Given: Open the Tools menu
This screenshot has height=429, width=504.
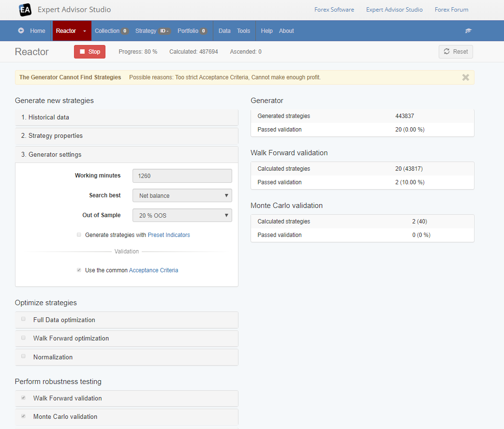Looking at the screenshot, I should tap(243, 31).
